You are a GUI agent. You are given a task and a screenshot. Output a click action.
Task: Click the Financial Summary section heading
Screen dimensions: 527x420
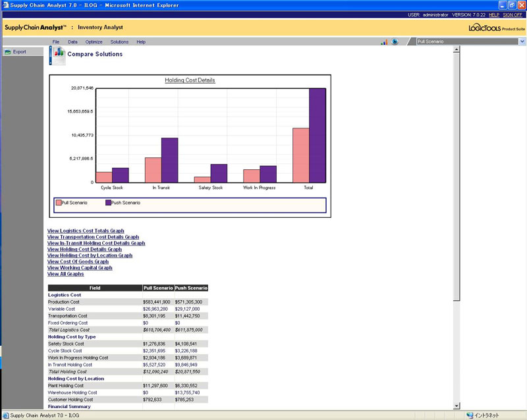click(69, 407)
